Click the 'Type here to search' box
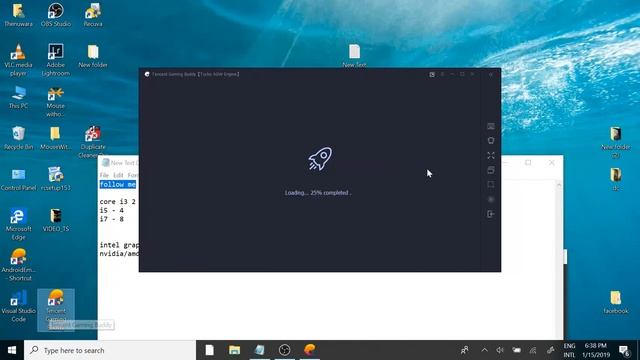The width and height of the screenshot is (640, 360). [x=110, y=350]
